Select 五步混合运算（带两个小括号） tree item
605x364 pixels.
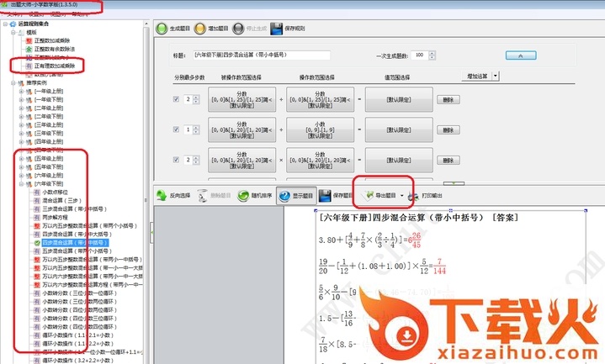click(77, 251)
